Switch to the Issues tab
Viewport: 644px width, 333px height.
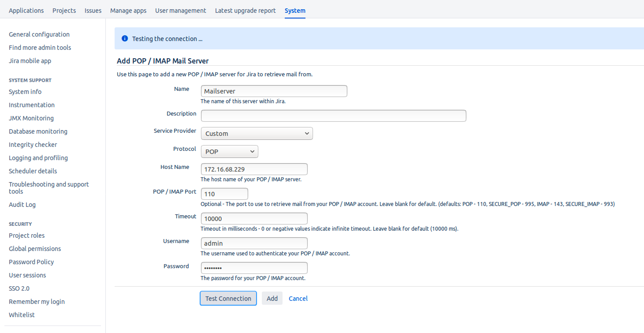[93, 11]
